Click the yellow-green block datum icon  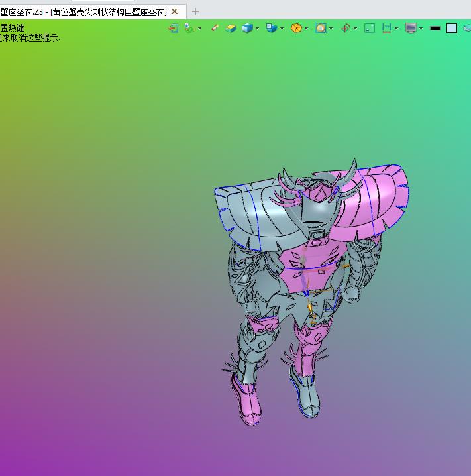231,29
